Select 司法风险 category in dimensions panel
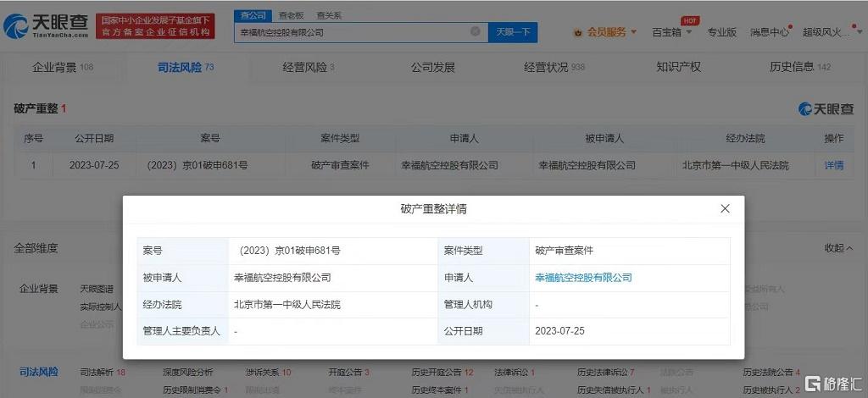This screenshot has height=398, width=868. point(39,372)
